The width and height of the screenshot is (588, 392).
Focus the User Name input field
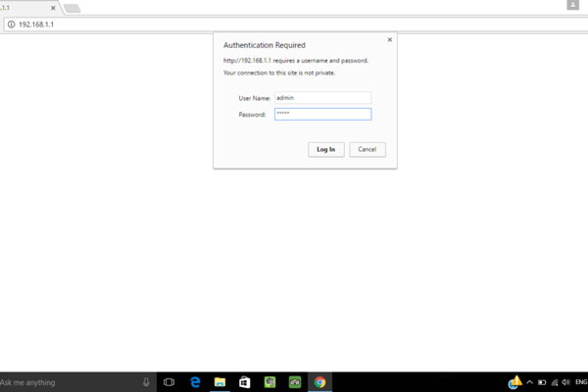(322, 98)
